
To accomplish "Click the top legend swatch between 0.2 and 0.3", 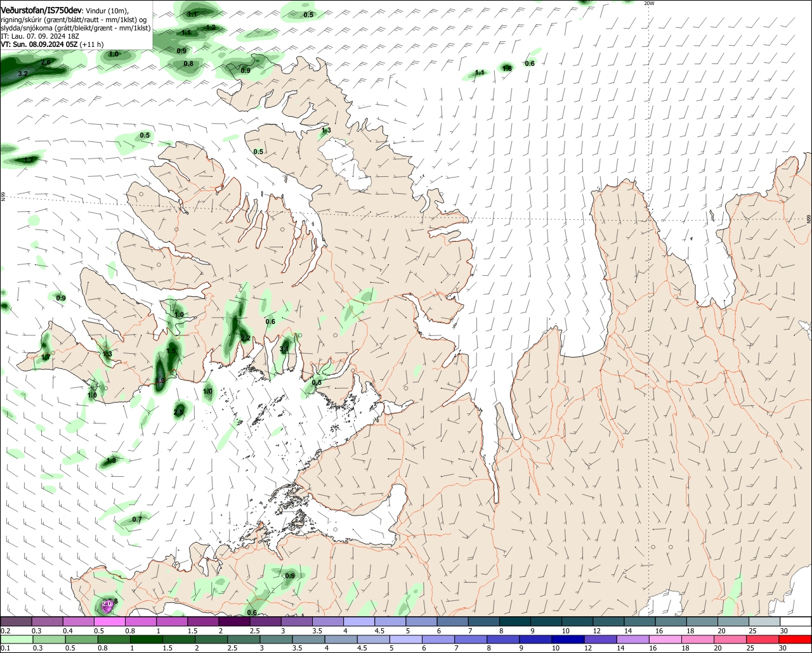I will (x=15, y=622).
